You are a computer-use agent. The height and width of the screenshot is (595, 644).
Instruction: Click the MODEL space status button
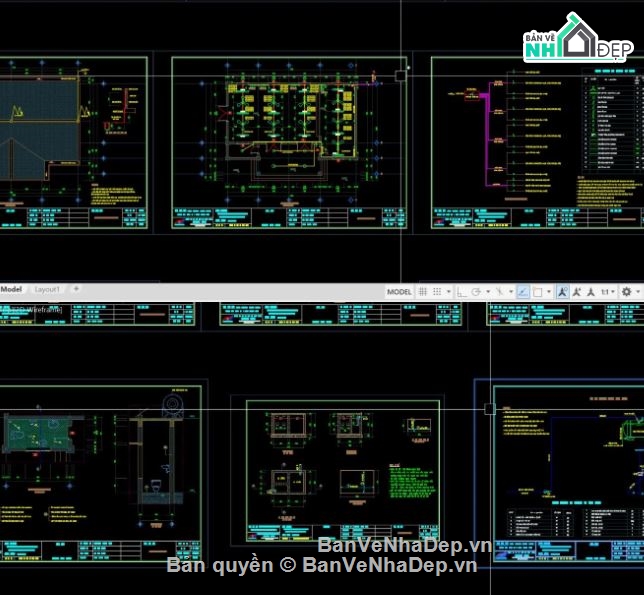(x=399, y=292)
